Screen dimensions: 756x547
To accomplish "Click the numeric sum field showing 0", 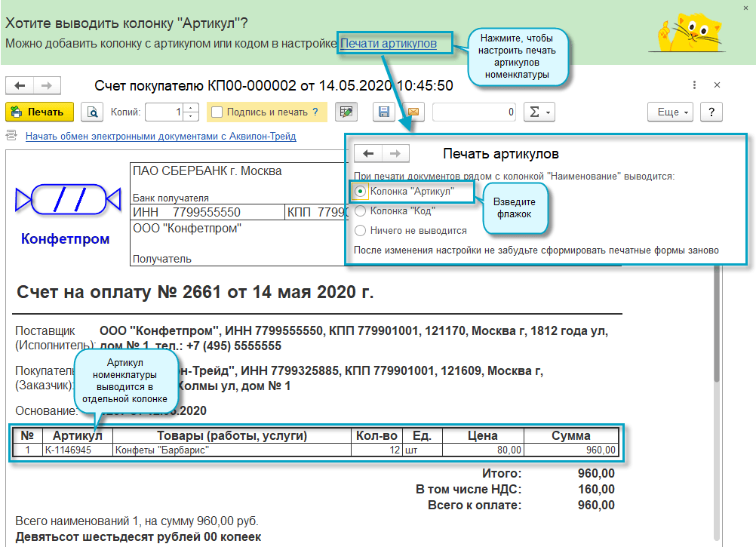I will tap(474, 112).
